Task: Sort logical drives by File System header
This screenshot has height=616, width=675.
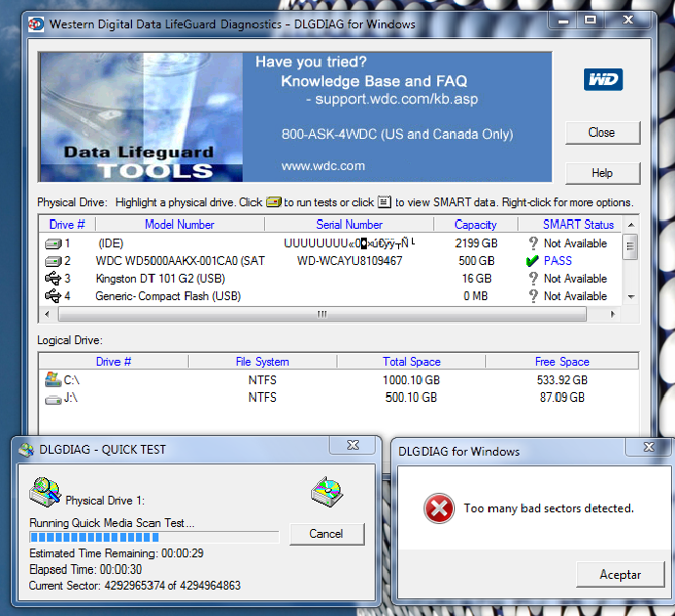Action: (262, 362)
